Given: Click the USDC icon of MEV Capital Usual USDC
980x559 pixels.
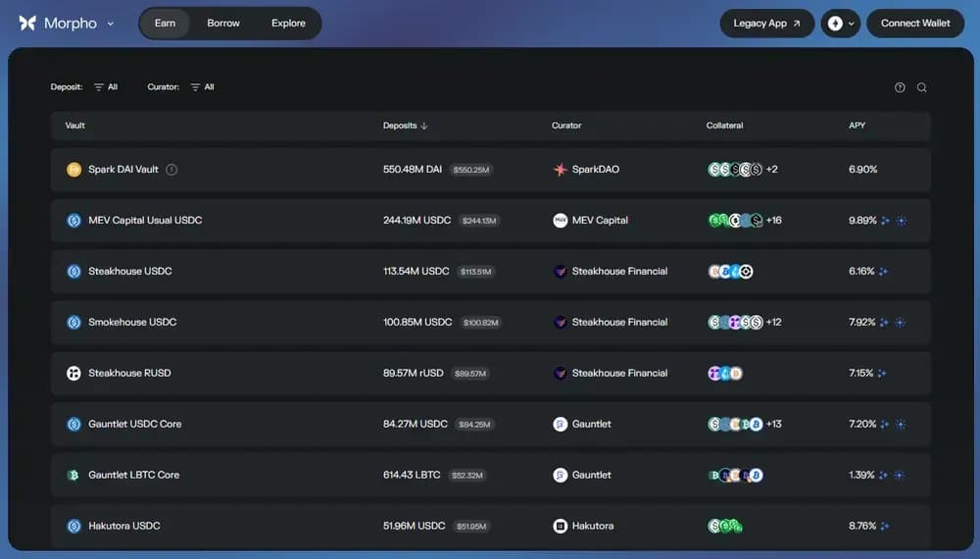Looking at the screenshot, I should (73, 220).
